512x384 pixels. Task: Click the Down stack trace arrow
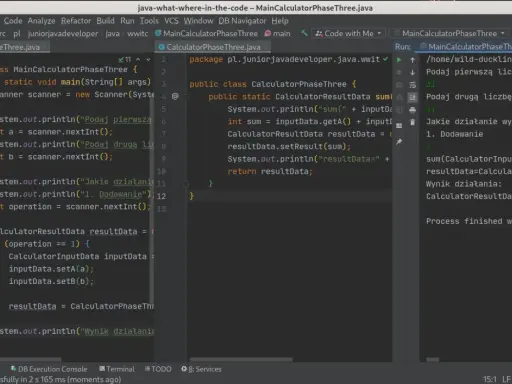point(412,72)
